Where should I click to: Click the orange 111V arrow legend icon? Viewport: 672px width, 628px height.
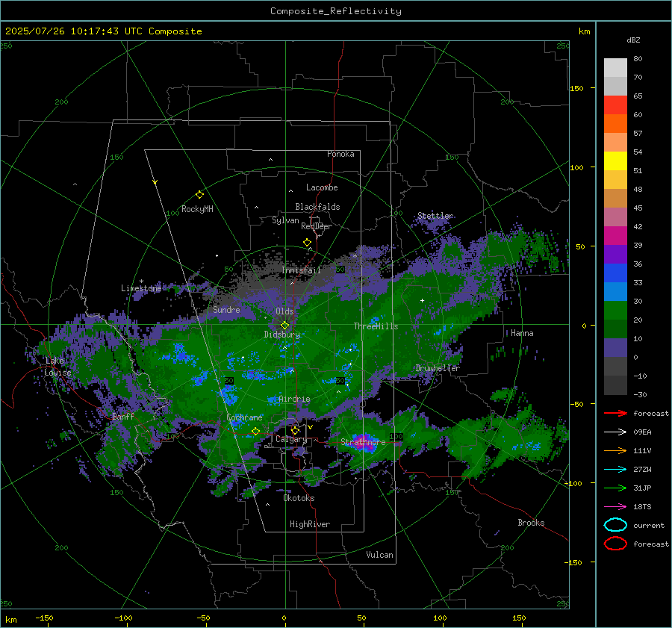point(615,450)
